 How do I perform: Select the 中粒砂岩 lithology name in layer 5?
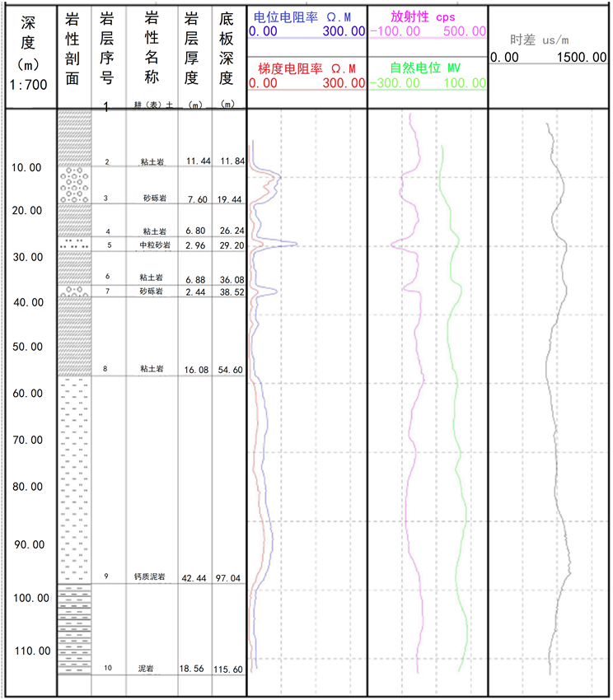coord(154,245)
